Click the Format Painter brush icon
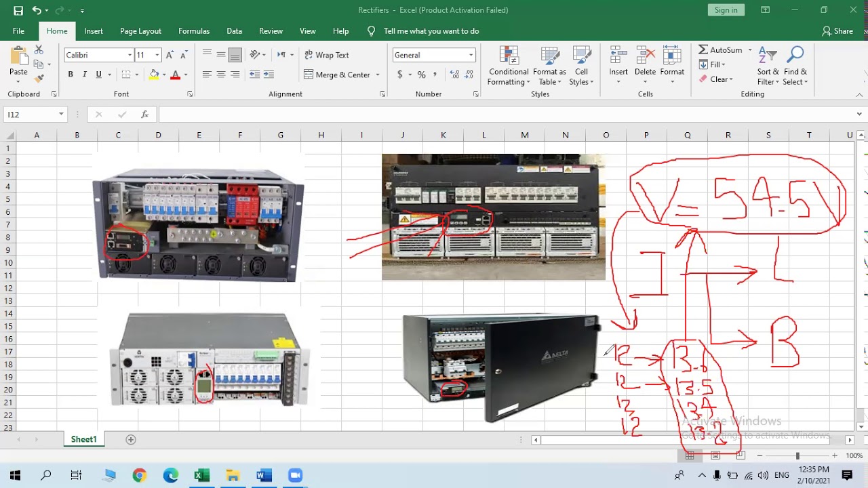868x488 pixels. click(39, 79)
